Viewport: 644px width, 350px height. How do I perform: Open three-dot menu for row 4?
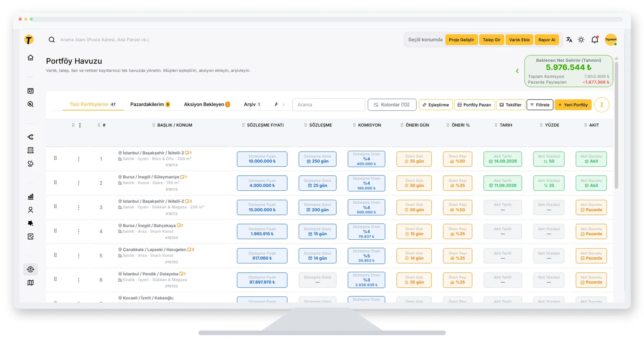click(x=79, y=231)
